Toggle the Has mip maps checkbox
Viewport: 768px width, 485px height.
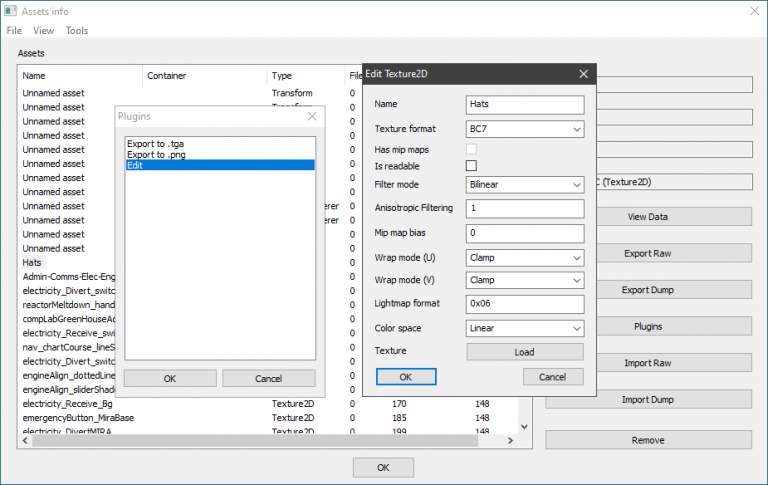(x=471, y=148)
